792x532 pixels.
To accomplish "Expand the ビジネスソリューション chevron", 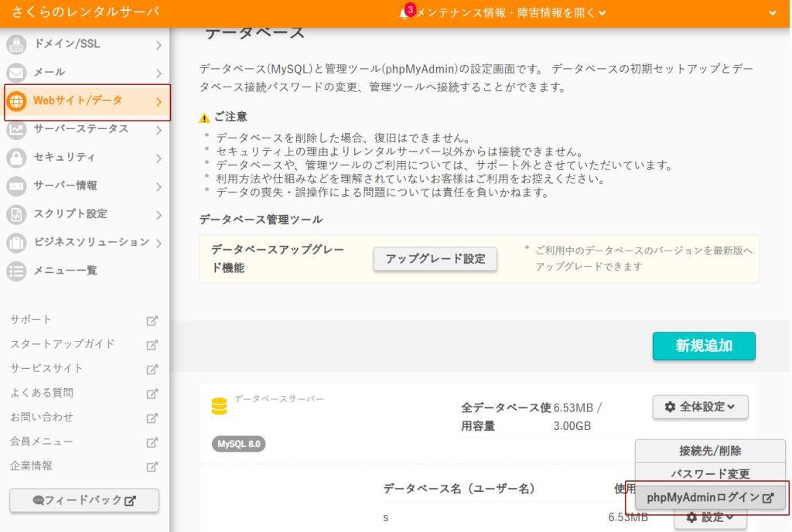I will pos(159,244).
